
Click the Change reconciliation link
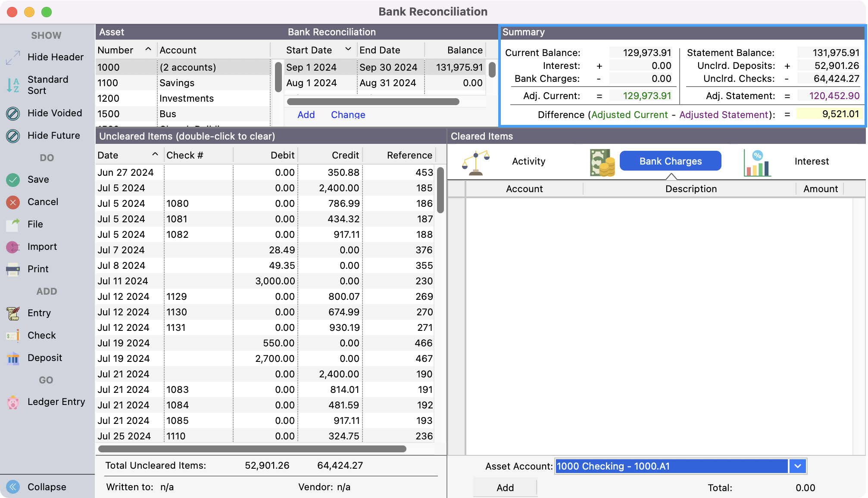click(348, 115)
